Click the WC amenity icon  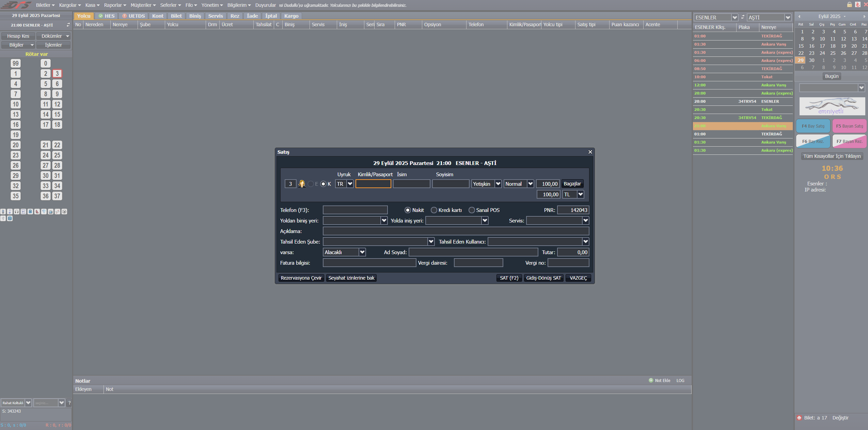tap(23, 212)
